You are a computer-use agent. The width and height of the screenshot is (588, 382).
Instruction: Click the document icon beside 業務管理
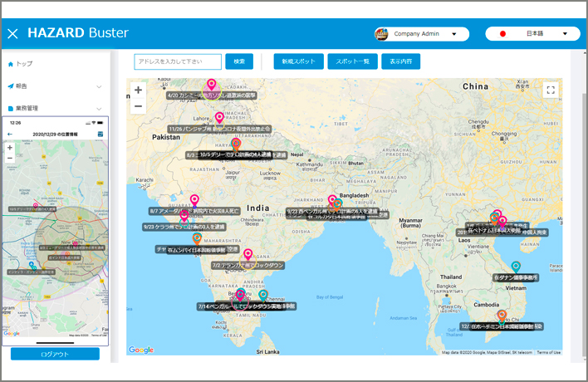(x=11, y=108)
